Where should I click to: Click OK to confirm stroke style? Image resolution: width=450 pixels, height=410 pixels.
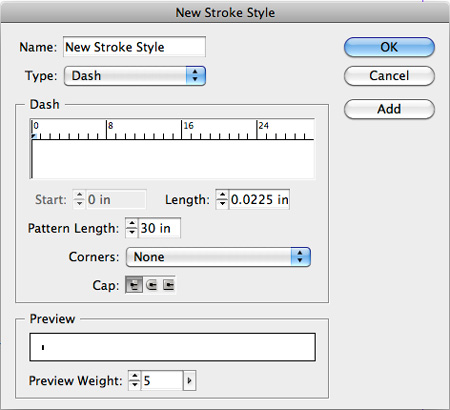pyautogui.click(x=389, y=47)
